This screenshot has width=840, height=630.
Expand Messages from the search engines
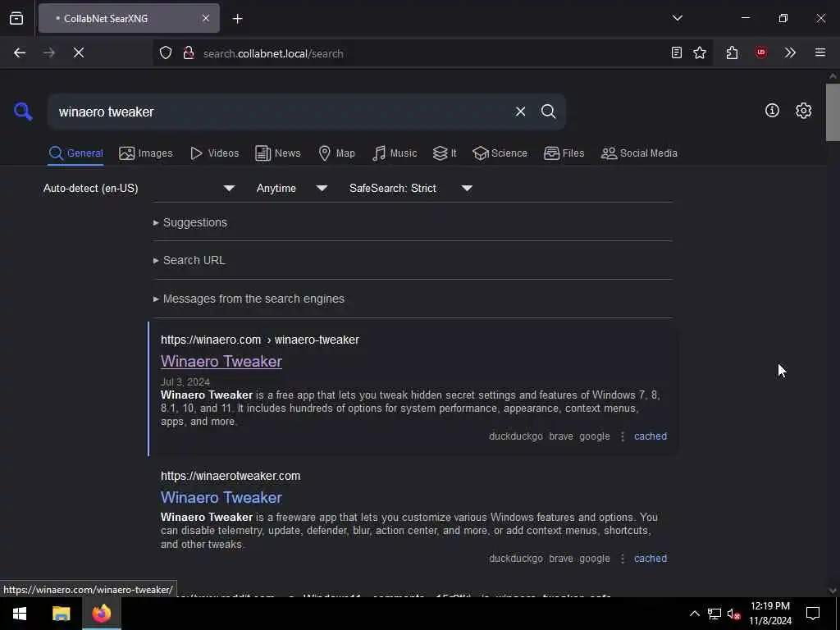[249, 299]
